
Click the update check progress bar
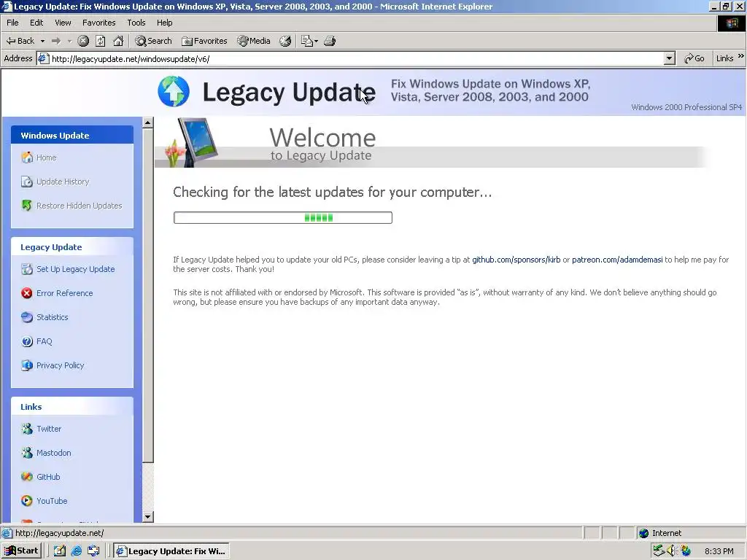283,217
